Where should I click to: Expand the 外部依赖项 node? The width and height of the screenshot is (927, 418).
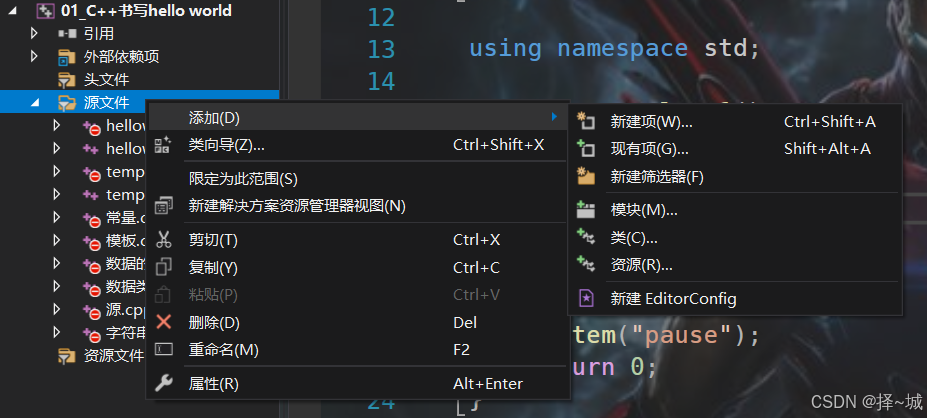tap(34, 56)
